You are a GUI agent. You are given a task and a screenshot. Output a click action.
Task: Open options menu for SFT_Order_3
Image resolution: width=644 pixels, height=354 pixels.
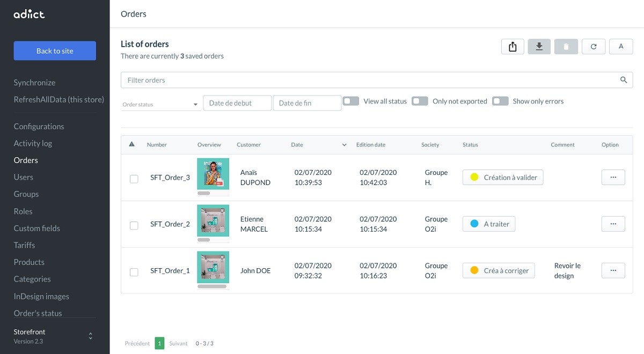click(x=613, y=178)
